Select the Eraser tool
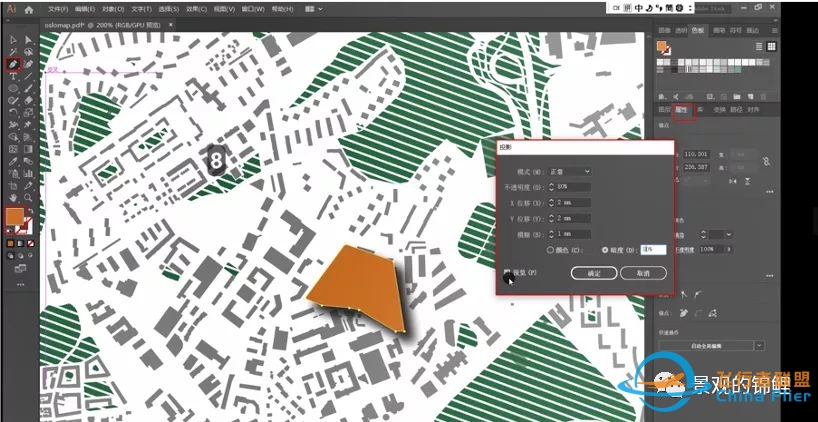Image resolution: width=818 pixels, height=422 pixels. click(x=29, y=100)
